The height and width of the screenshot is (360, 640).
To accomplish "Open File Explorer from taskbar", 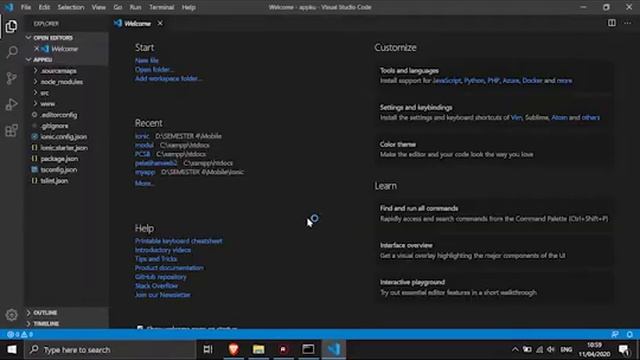I will pos(258,349).
